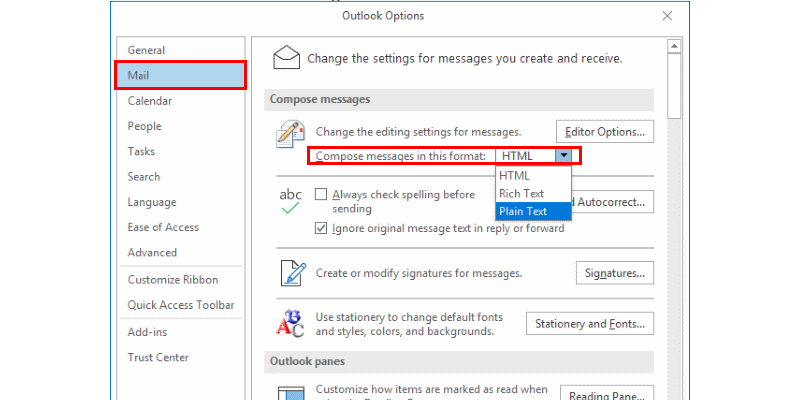Screen dimensions: 800x400
Task: Click the 'Compose messages in this format:' label
Action: tap(401, 156)
